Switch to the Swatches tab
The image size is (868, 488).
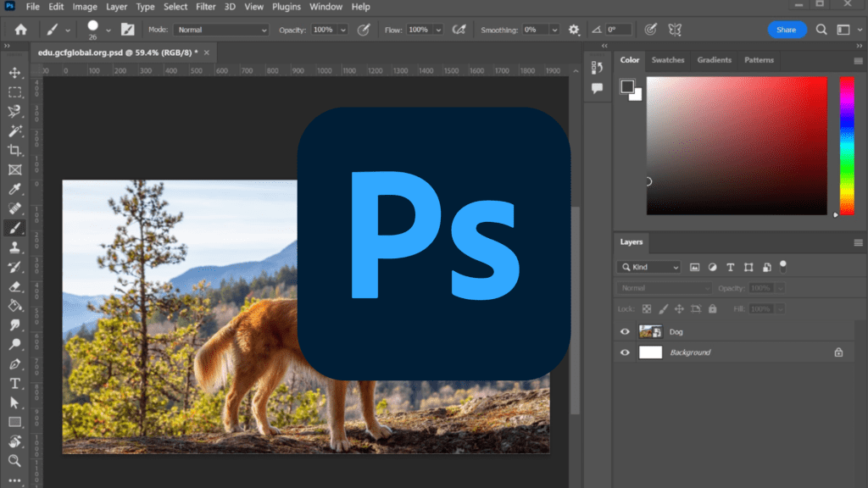coord(668,60)
